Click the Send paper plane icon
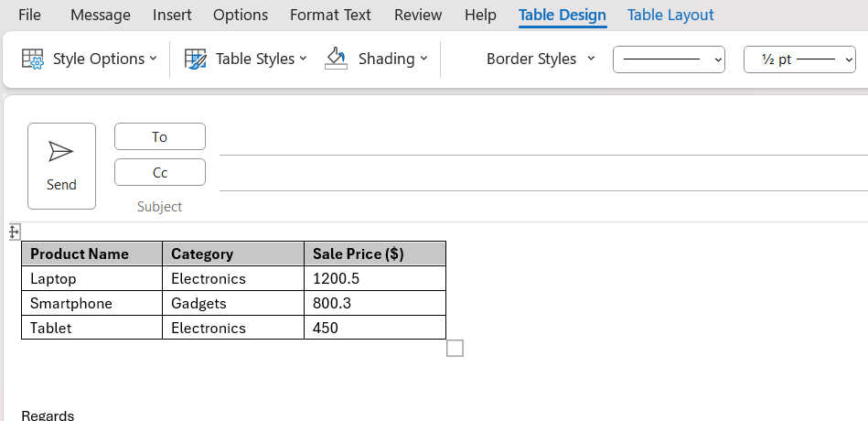 [61, 151]
